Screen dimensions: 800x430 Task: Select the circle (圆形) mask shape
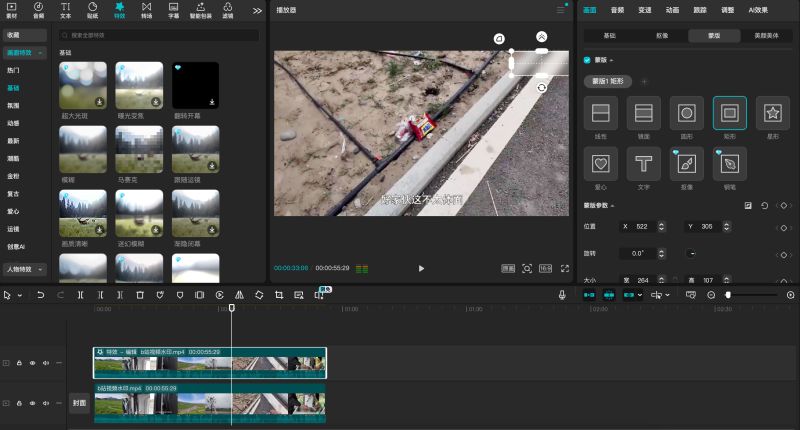(686, 113)
